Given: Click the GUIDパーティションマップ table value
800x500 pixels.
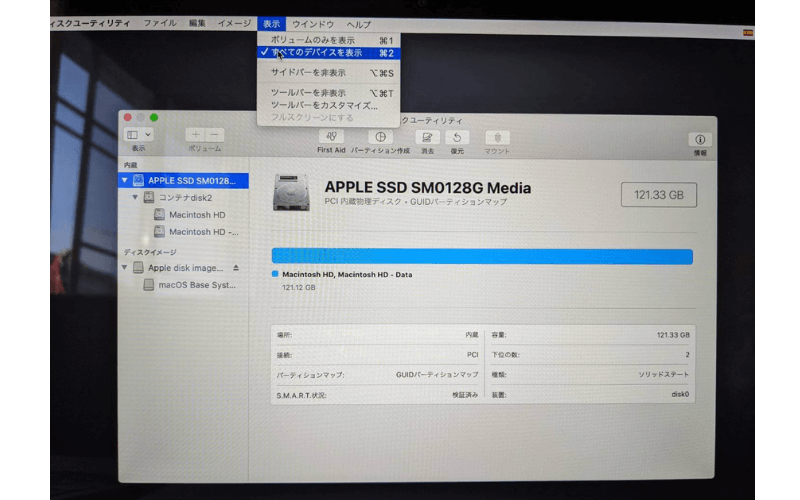Looking at the screenshot, I should (x=437, y=374).
